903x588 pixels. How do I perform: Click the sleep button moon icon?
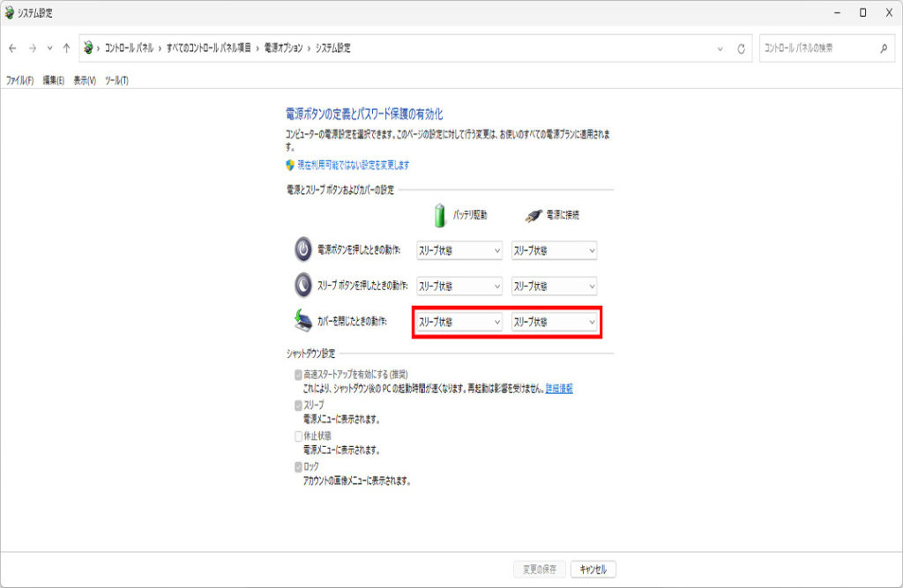302,286
